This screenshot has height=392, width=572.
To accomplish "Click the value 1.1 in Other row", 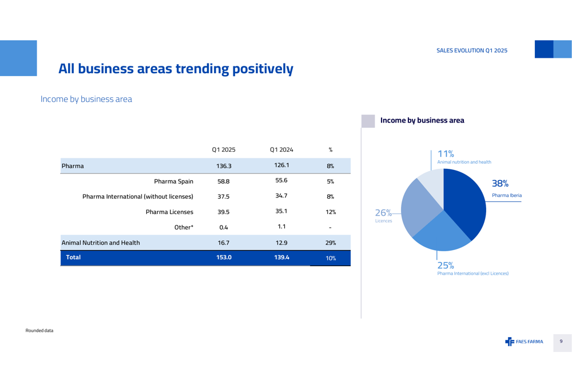I will point(281,227).
